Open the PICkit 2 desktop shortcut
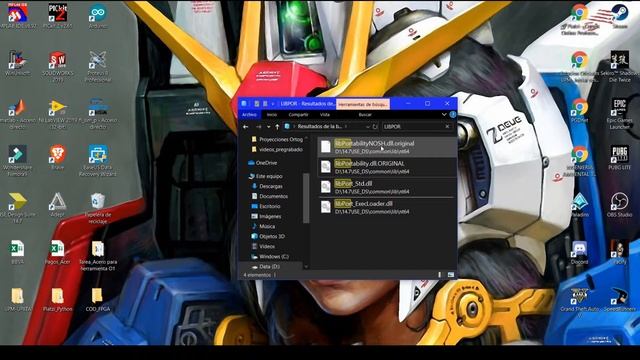Viewport: 640px width, 360px height. [x=58, y=16]
